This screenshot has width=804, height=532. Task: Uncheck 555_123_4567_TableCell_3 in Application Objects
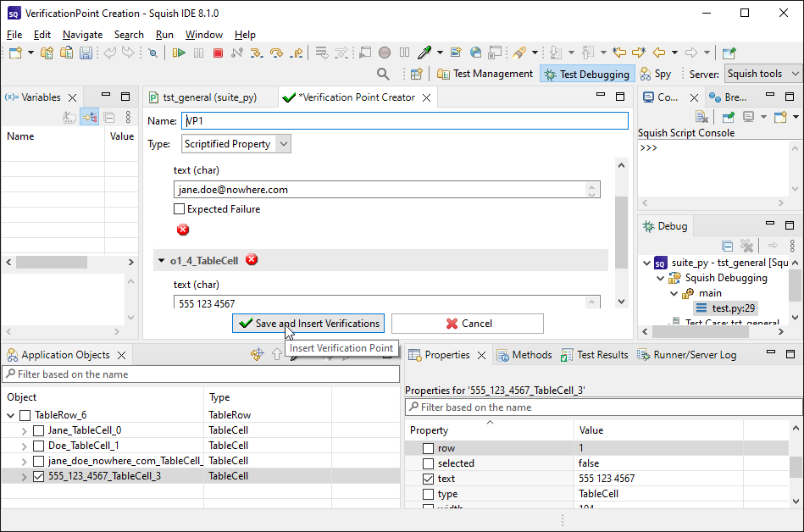pyautogui.click(x=38, y=476)
